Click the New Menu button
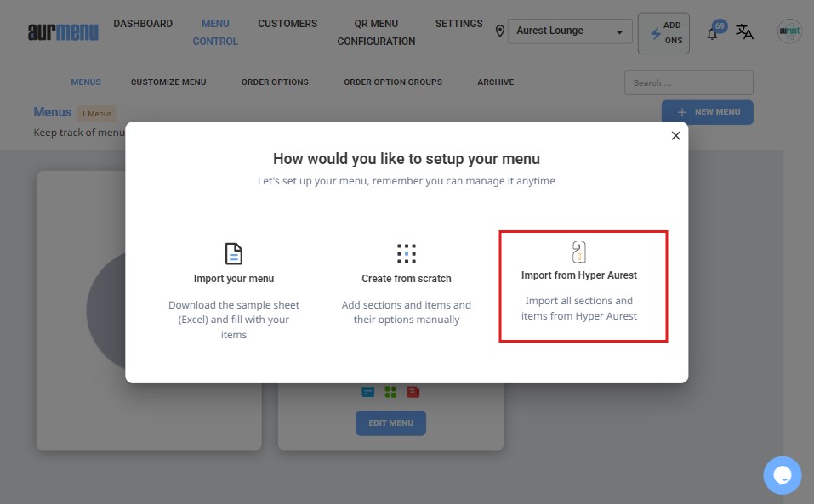Viewport: 814px width, 504px height. click(707, 112)
